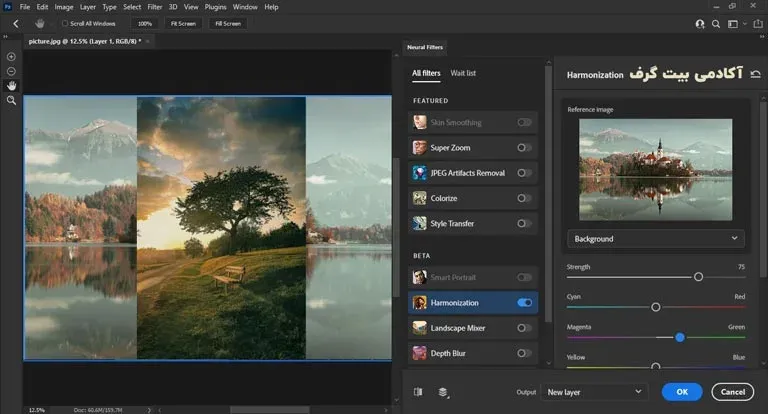Image resolution: width=768 pixels, height=414 pixels.
Task: Click the 12.5% zoom field in status bar
Action: pyautogui.click(x=37, y=410)
